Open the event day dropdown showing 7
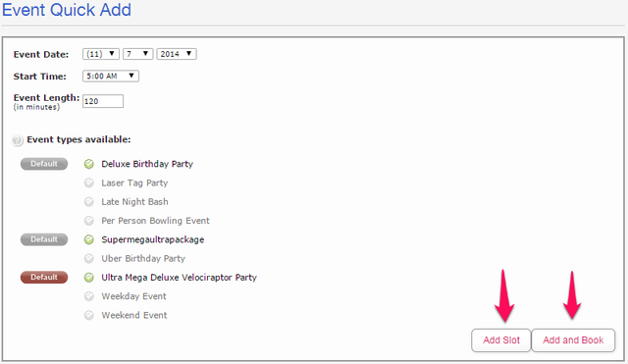This screenshot has height=364, width=628. pyautogui.click(x=137, y=54)
